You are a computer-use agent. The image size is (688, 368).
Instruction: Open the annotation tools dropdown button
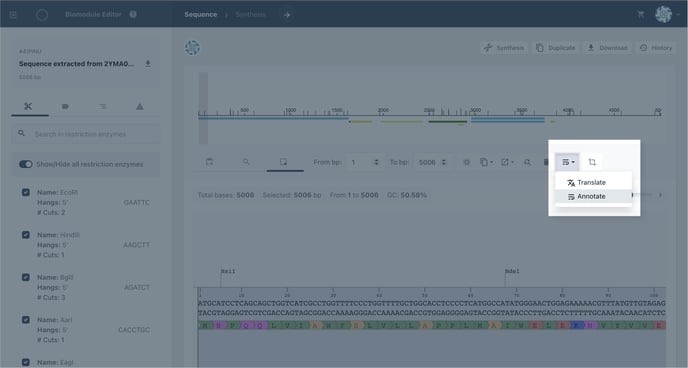tap(567, 162)
